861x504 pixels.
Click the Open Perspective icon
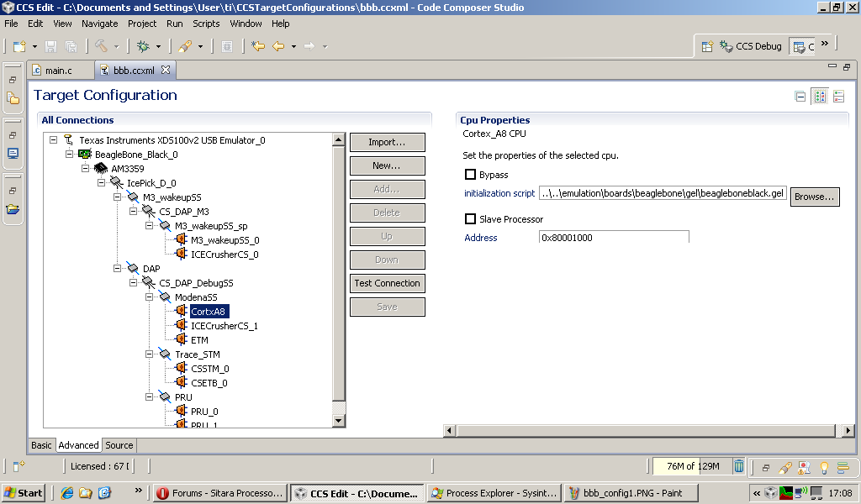click(x=707, y=46)
